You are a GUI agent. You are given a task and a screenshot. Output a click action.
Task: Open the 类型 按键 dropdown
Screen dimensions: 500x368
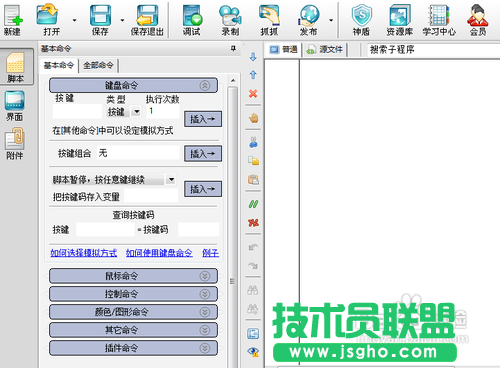[x=136, y=111]
